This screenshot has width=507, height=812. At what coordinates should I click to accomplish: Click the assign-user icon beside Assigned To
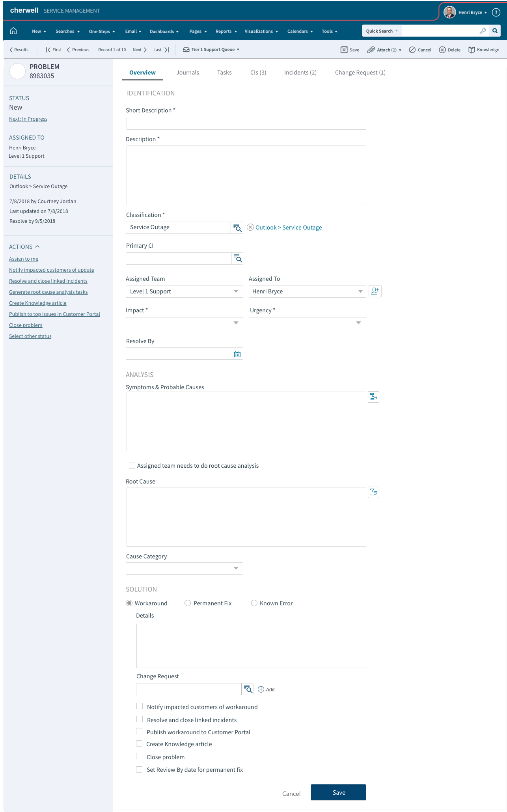(x=375, y=291)
